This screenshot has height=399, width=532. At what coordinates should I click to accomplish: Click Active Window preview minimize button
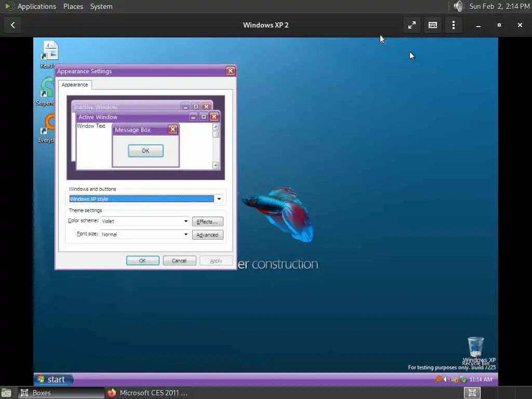(x=193, y=117)
